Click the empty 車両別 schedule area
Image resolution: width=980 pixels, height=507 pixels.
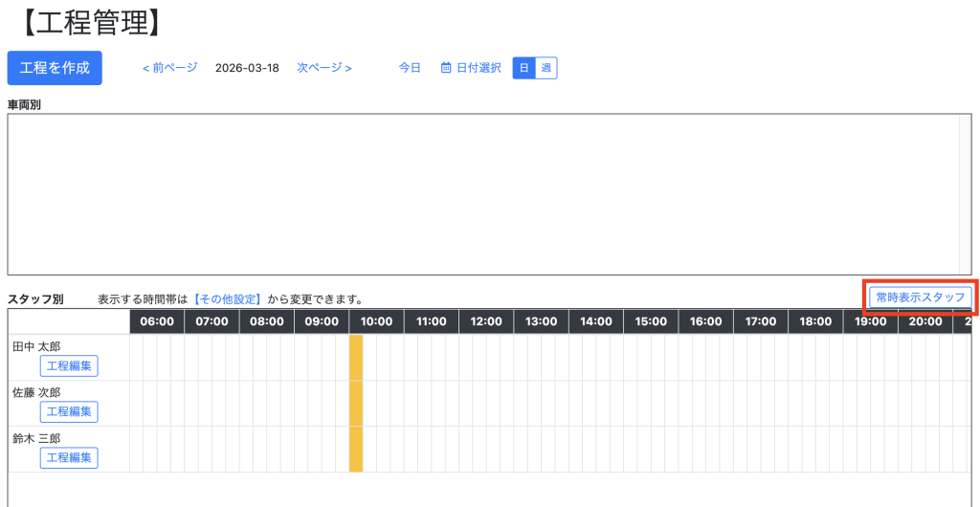point(479,194)
